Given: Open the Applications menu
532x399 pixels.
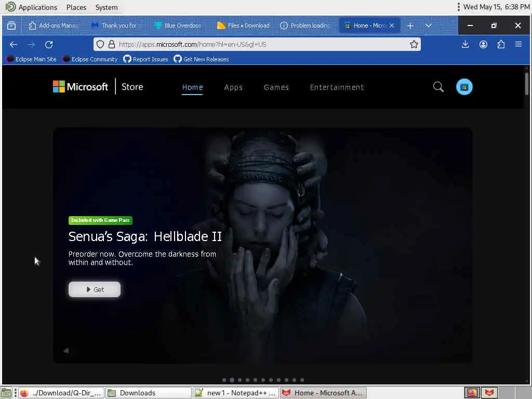Looking at the screenshot, I should pos(32,7).
